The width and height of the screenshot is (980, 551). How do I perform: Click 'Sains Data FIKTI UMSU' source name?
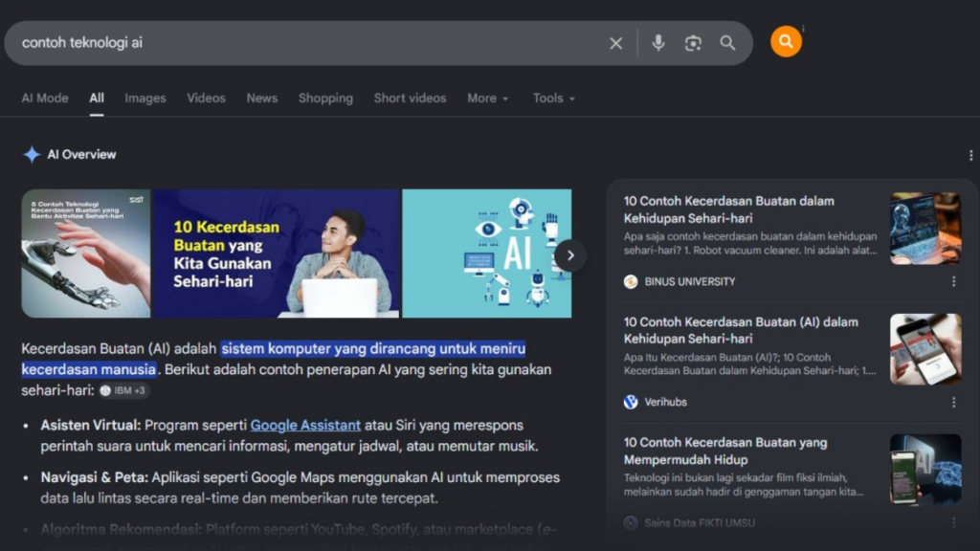click(x=700, y=523)
